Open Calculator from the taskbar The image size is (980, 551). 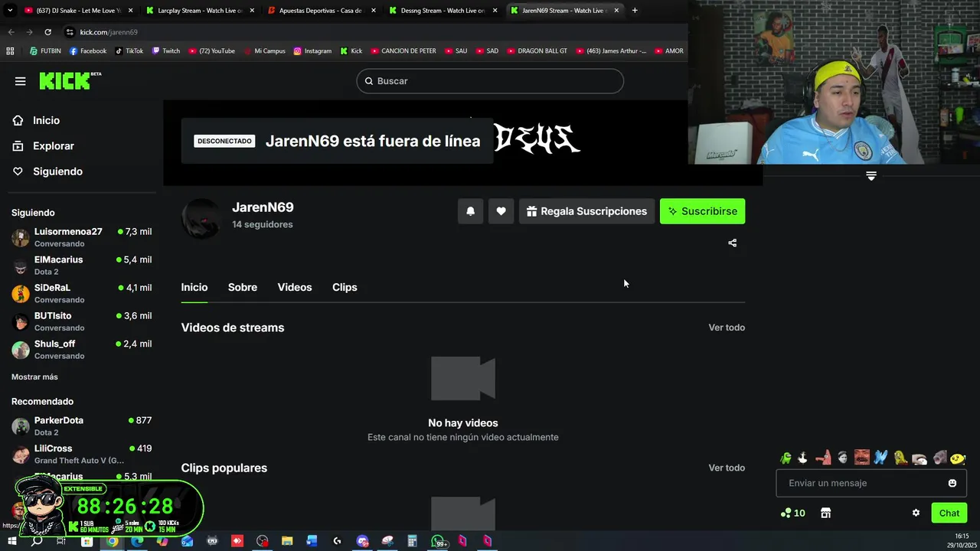point(412,541)
